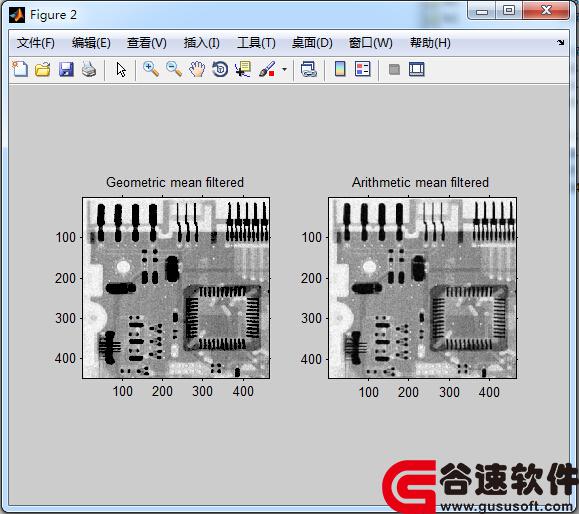579x514 pixels.
Task: Click the dock figure arrow in menu bar
Action: (x=561, y=42)
